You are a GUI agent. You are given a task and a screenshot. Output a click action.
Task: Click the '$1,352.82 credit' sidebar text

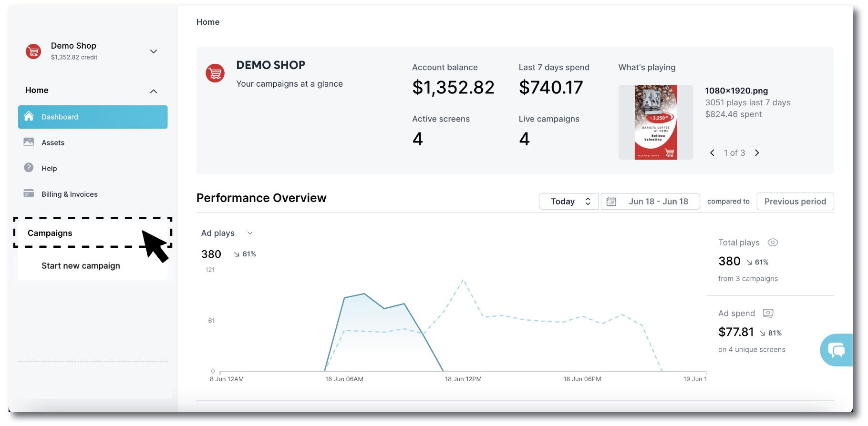point(74,57)
